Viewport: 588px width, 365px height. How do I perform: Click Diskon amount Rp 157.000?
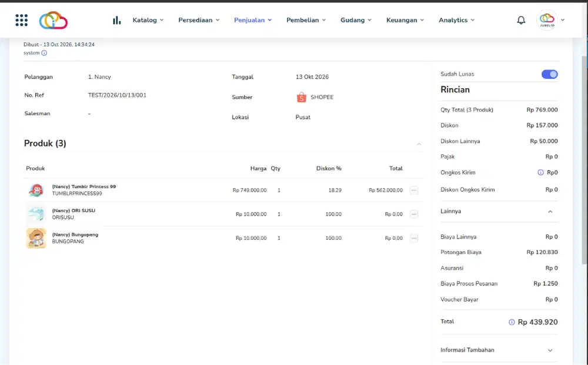[x=542, y=126]
